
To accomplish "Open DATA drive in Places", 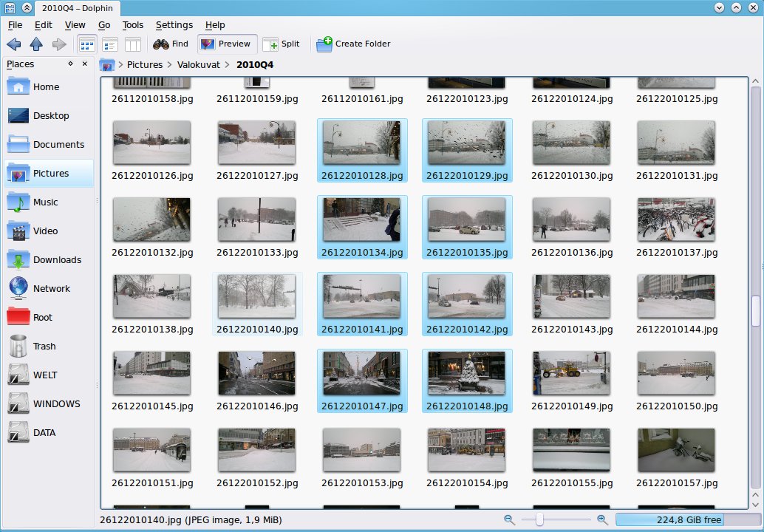I will click(49, 432).
